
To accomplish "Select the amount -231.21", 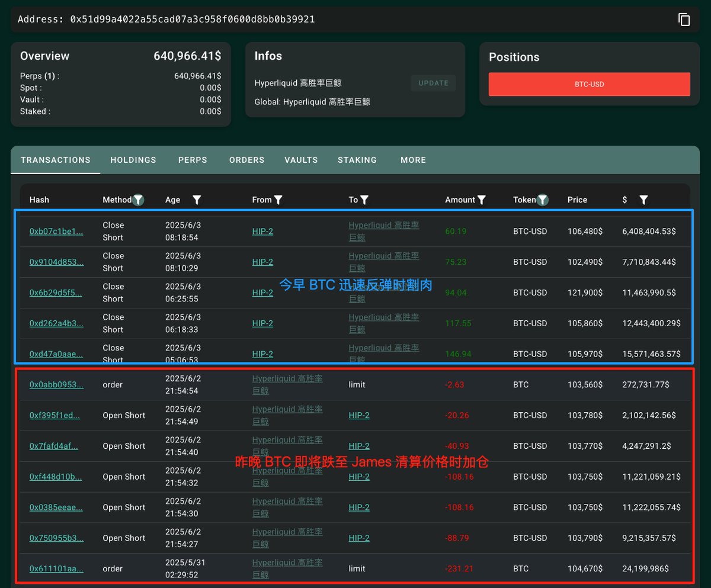I will [x=459, y=569].
